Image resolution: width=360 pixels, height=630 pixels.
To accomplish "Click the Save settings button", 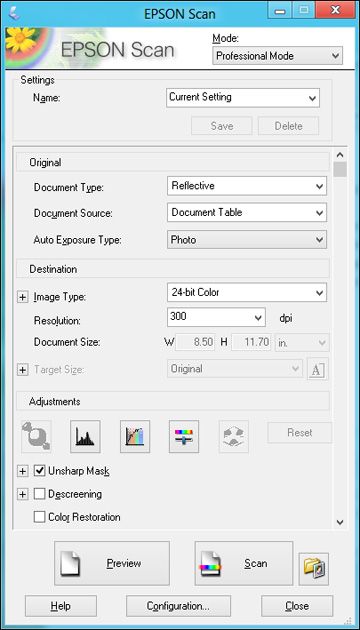I will point(222,126).
